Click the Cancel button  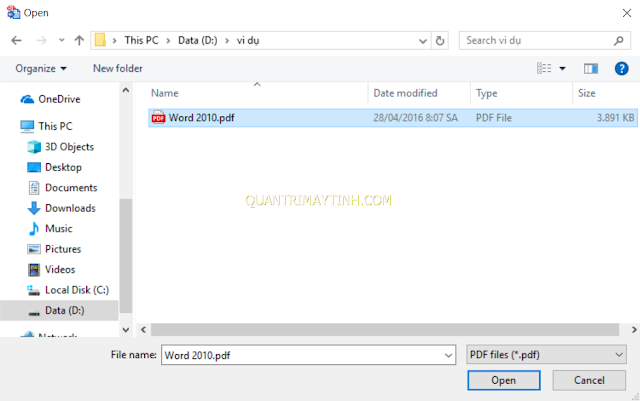click(589, 380)
